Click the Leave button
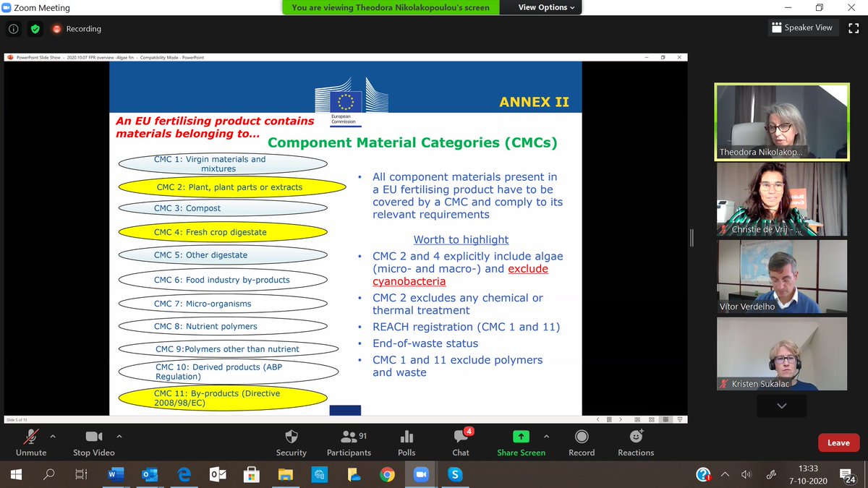Viewport: 868px width, 488px height. click(x=838, y=442)
